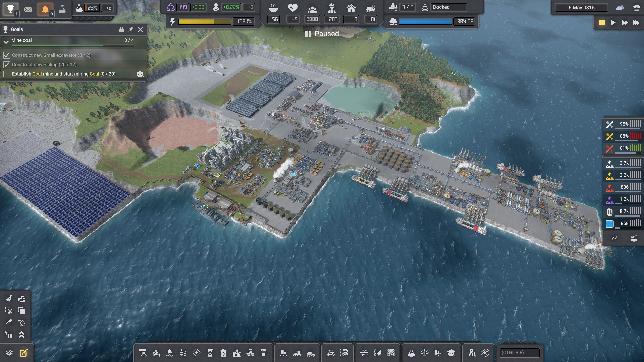Click the ship status Docked
This screenshot has width=644, height=362.
tap(449, 7)
